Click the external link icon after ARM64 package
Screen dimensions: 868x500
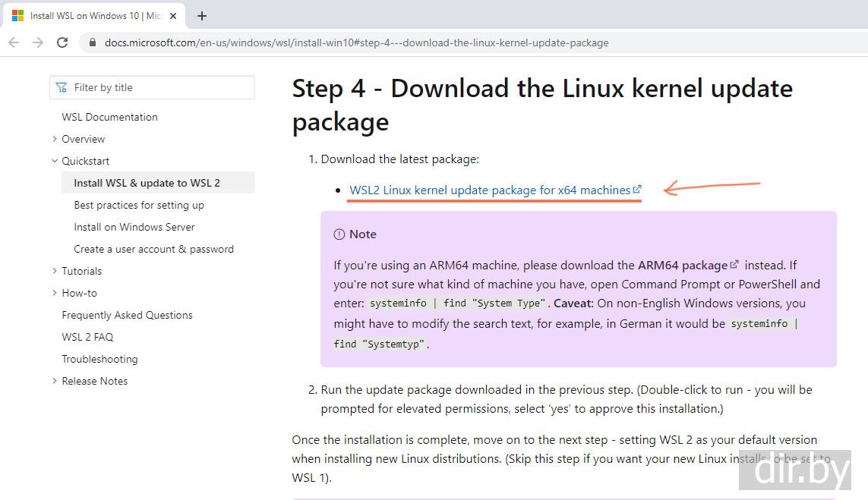tap(734, 265)
